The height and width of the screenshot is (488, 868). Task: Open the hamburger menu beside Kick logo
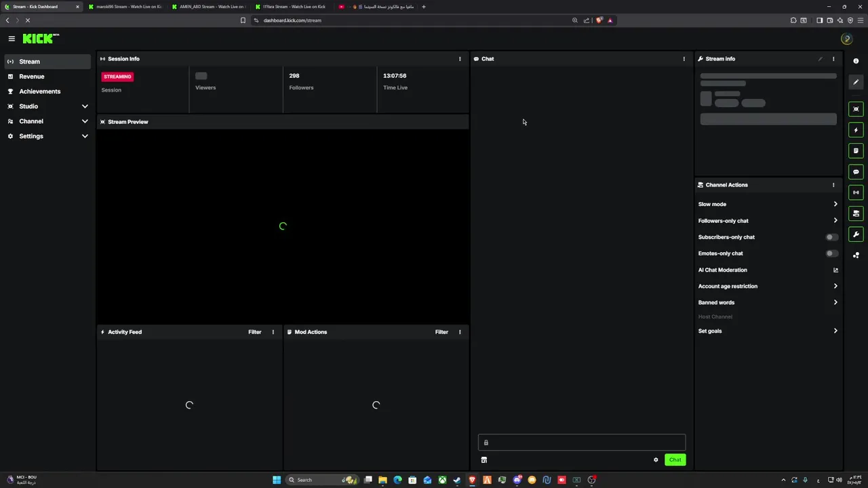(12, 39)
